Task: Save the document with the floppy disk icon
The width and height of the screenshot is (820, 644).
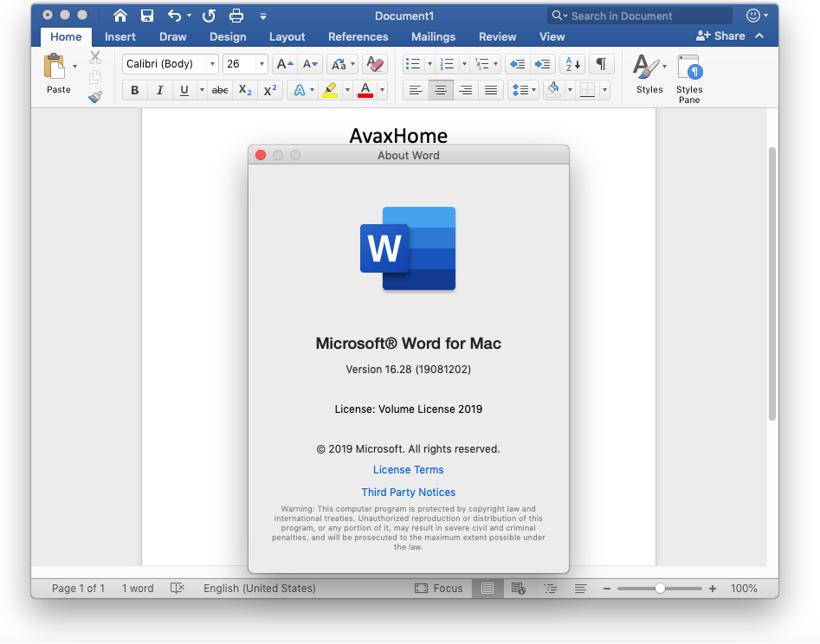Action: tap(147, 16)
